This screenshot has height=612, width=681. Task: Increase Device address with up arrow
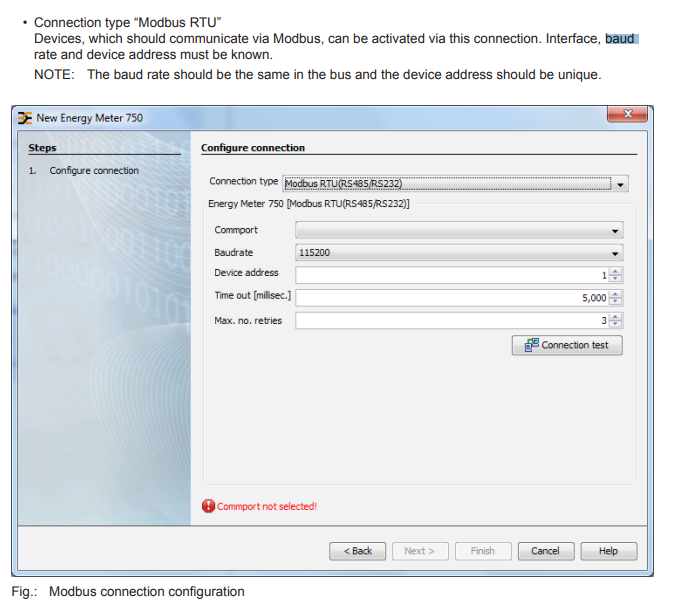coord(616,271)
